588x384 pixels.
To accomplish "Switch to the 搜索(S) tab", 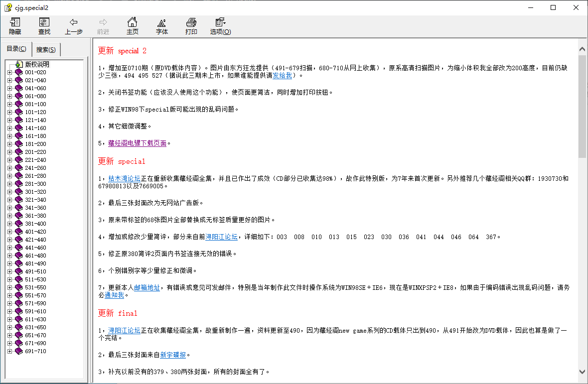I will pos(46,49).
